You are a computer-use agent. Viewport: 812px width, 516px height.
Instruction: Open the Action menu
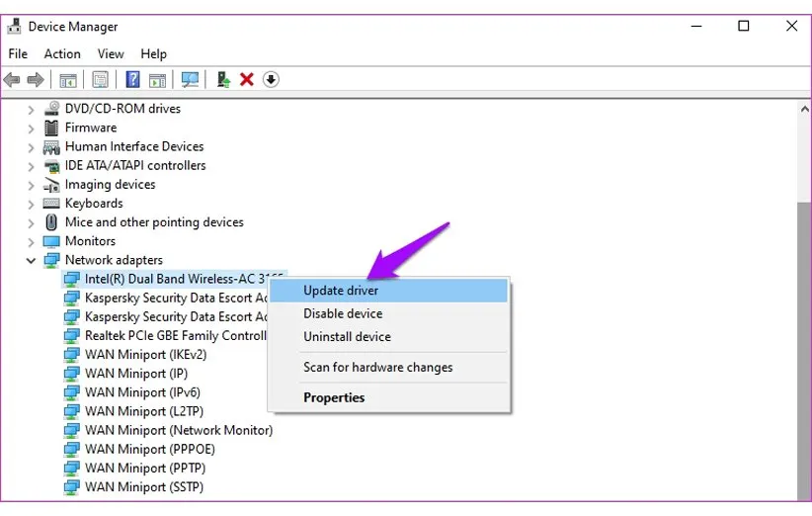coord(62,54)
